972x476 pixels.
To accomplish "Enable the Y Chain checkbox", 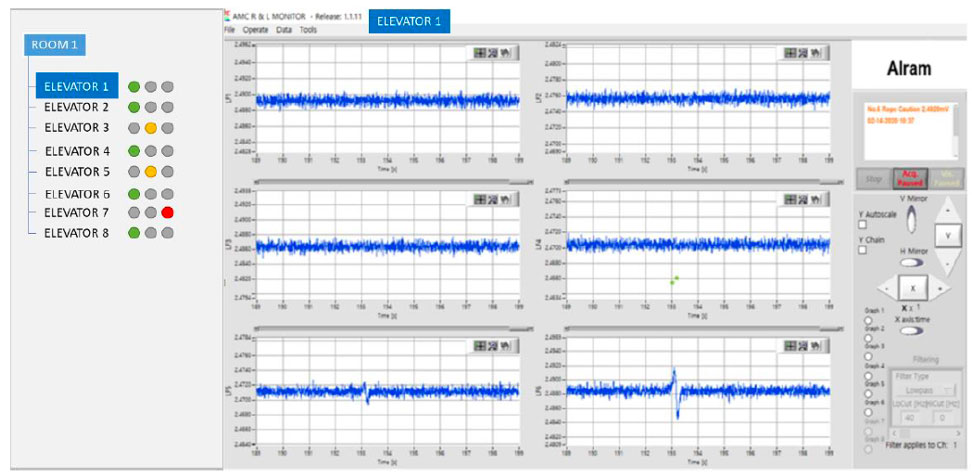I will coord(863,249).
